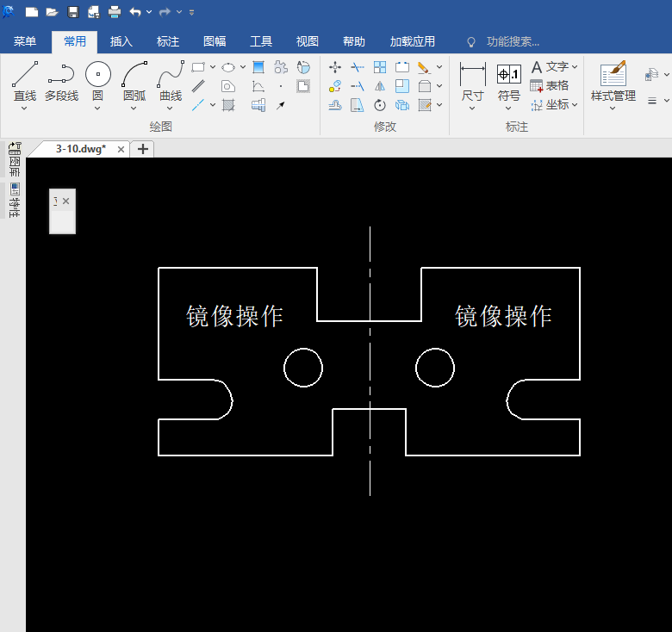Activate the trim tool

(357, 67)
